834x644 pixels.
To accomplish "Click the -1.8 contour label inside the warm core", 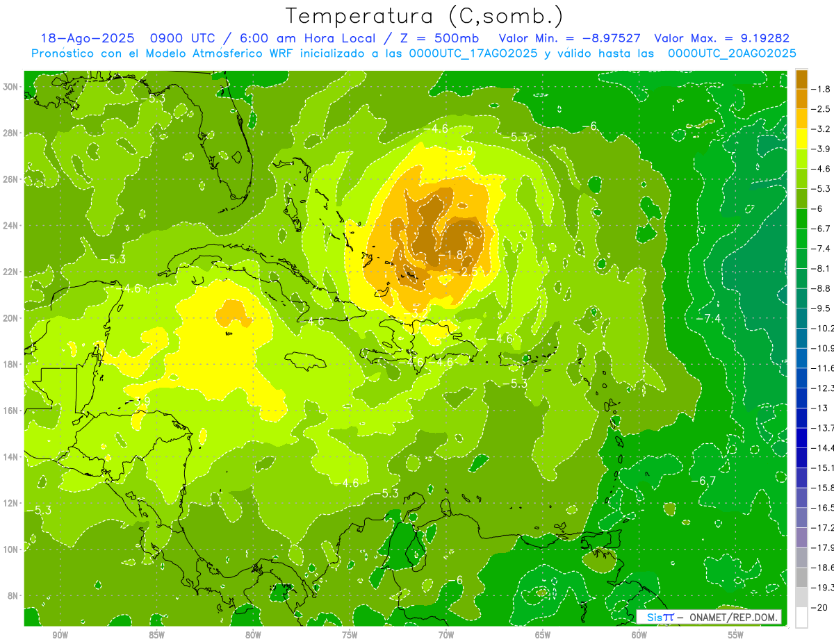I will coord(452,255).
